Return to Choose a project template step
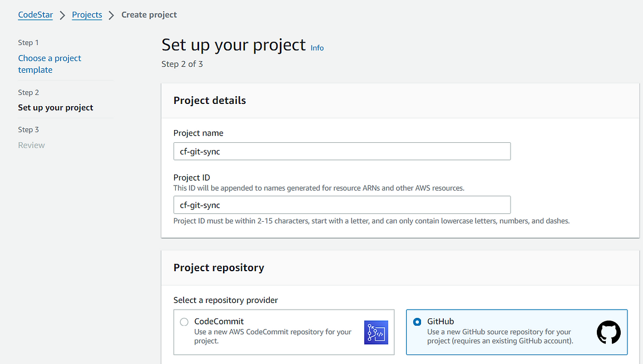 [x=50, y=64]
